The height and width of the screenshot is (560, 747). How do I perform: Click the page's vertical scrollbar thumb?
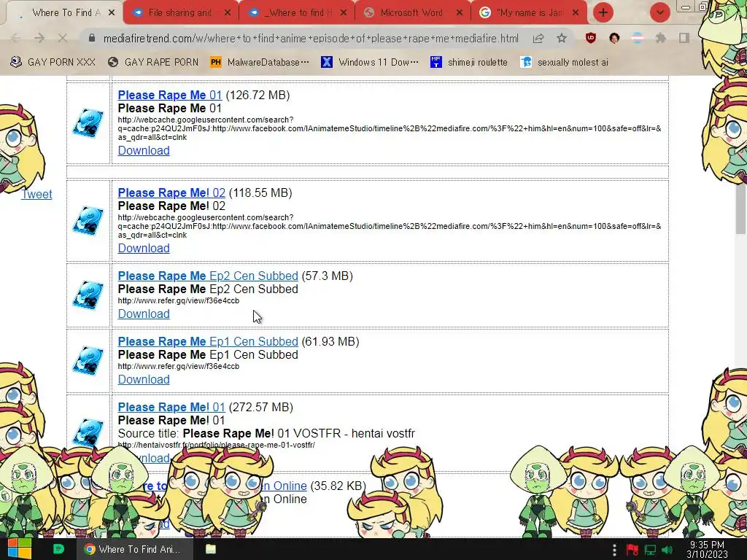741,209
